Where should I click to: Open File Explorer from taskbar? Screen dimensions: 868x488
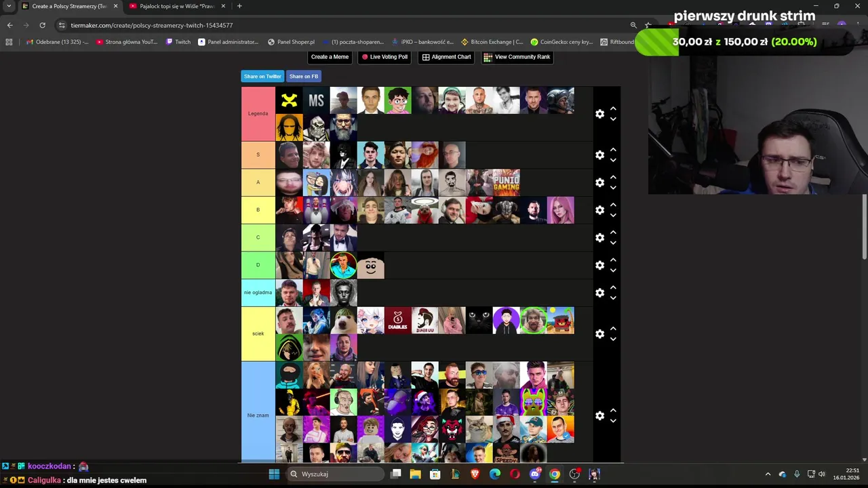pyautogui.click(x=416, y=474)
